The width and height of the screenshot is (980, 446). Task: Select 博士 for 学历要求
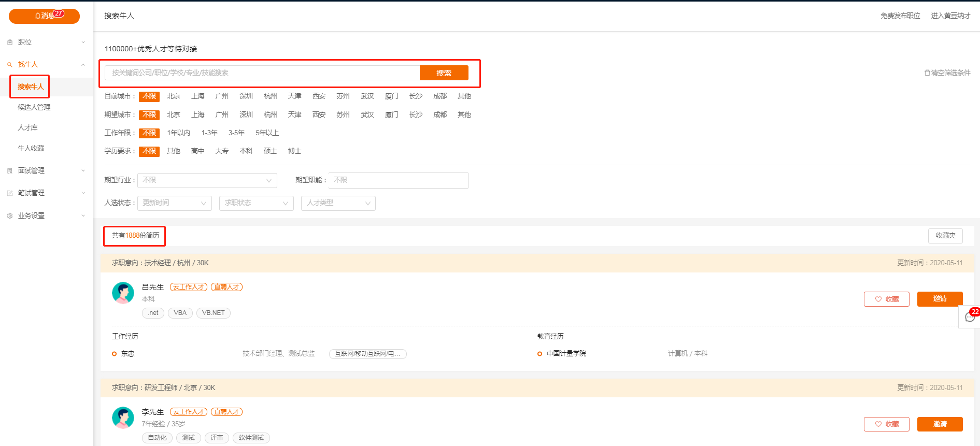pos(295,151)
